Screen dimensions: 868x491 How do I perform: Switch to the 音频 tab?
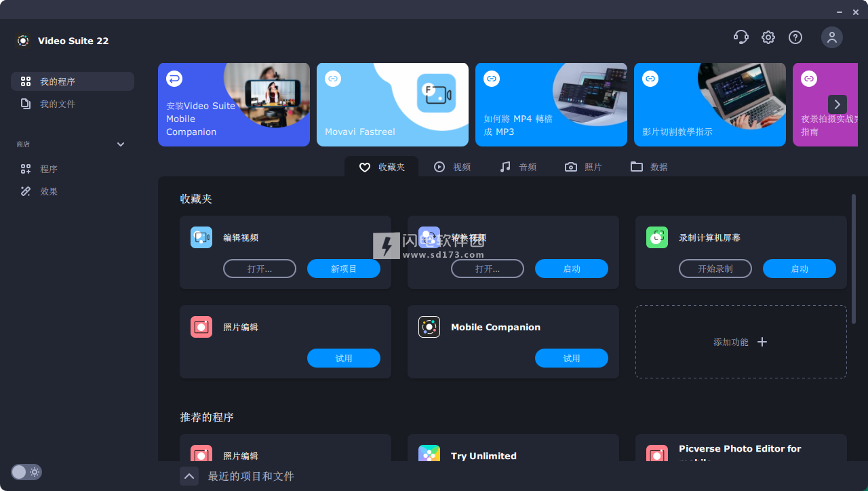click(518, 167)
